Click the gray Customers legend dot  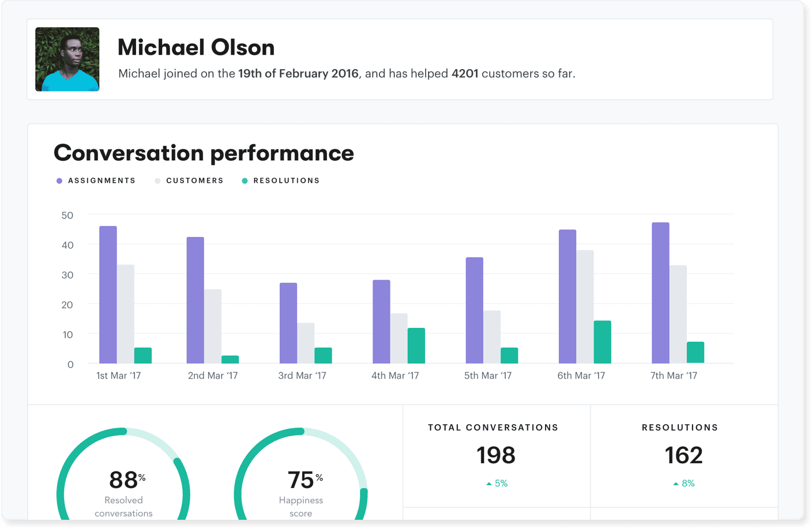pos(157,180)
